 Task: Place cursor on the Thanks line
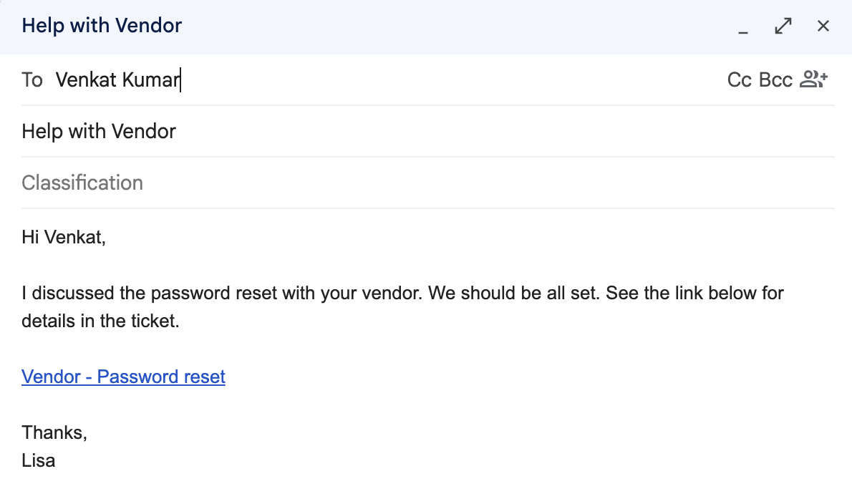pos(54,433)
